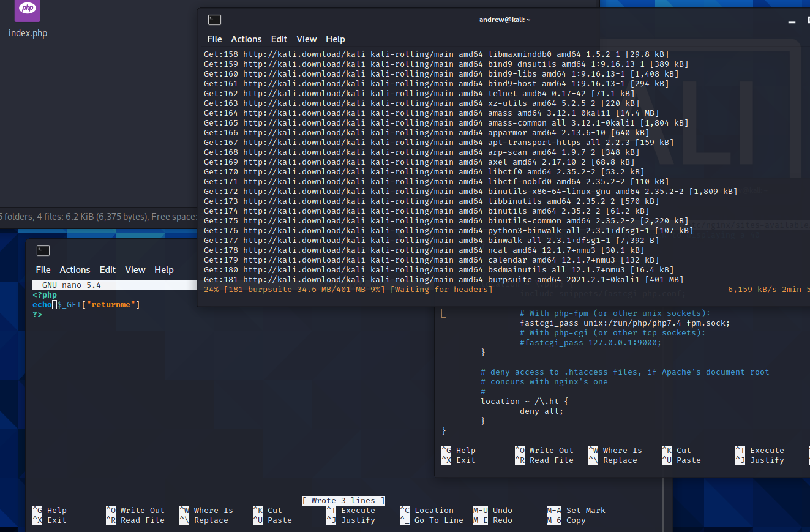Open the File menu of the download terminal
The image size is (810, 532).
pos(214,39)
